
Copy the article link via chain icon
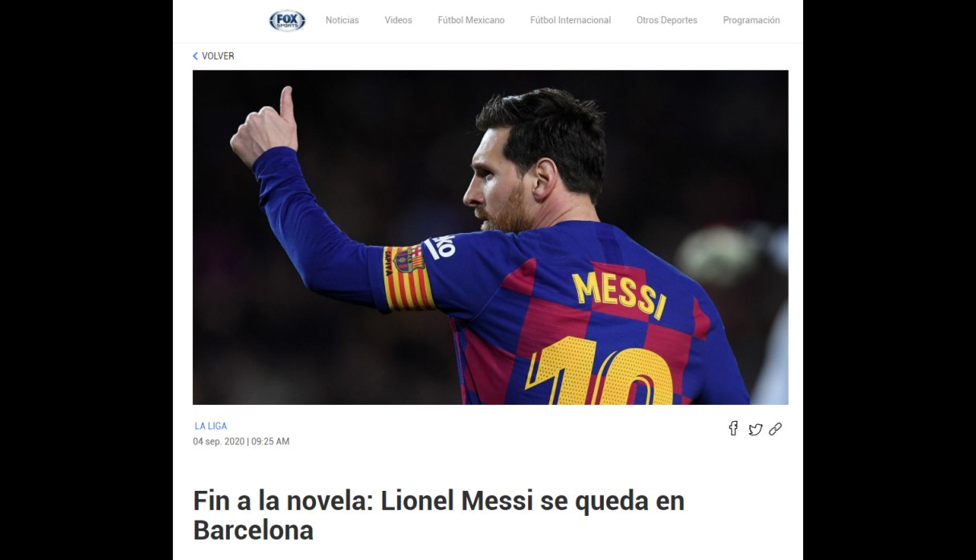[775, 429]
